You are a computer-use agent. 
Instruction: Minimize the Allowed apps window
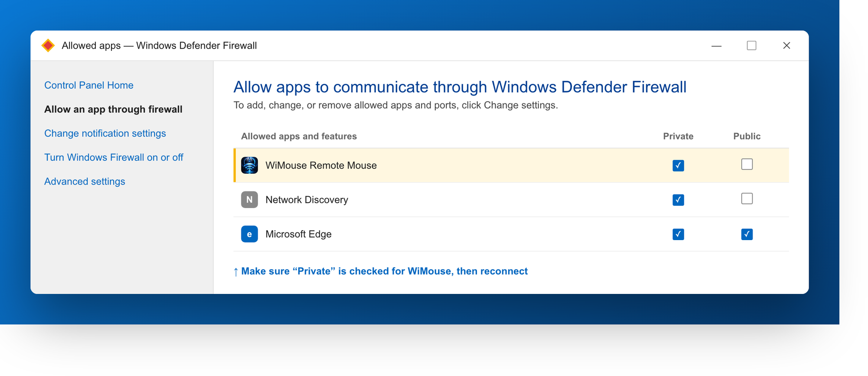[x=717, y=46]
